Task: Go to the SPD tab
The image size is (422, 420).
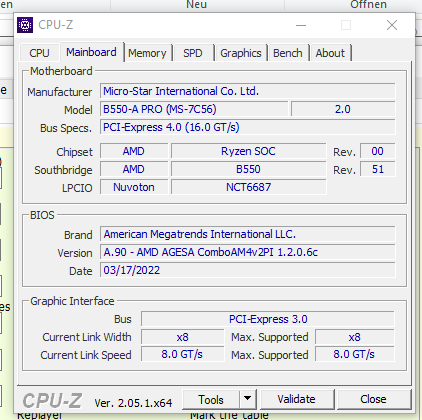Action: click(x=193, y=53)
